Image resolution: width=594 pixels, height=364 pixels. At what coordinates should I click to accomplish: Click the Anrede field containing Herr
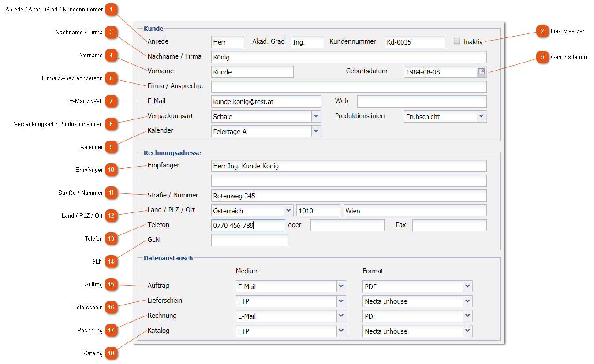click(x=228, y=42)
